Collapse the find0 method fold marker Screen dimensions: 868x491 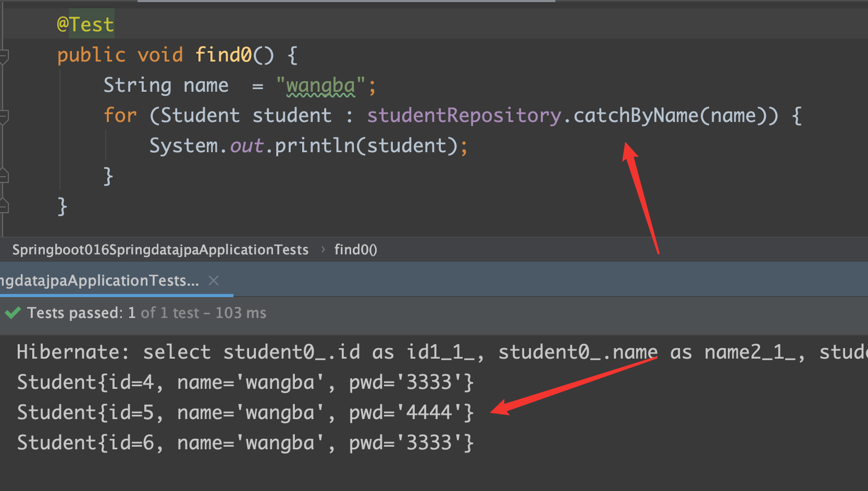[x=4, y=56]
